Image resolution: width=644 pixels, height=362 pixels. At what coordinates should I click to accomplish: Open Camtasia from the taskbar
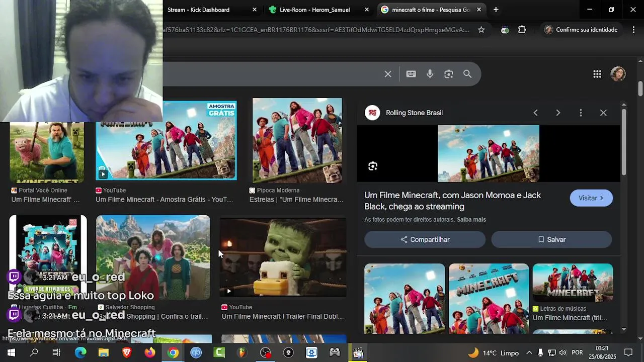tap(219, 353)
